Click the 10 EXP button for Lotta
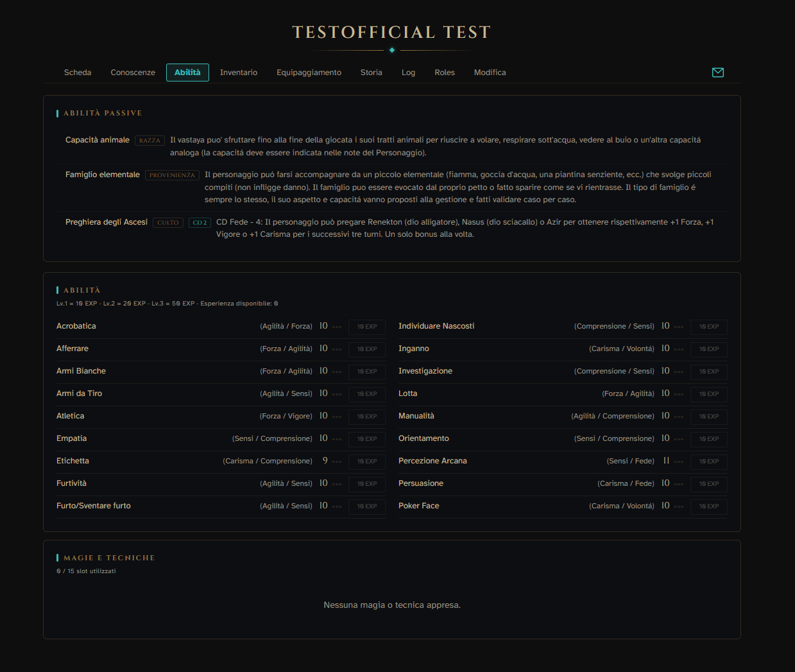The image size is (795, 672). point(709,394)
